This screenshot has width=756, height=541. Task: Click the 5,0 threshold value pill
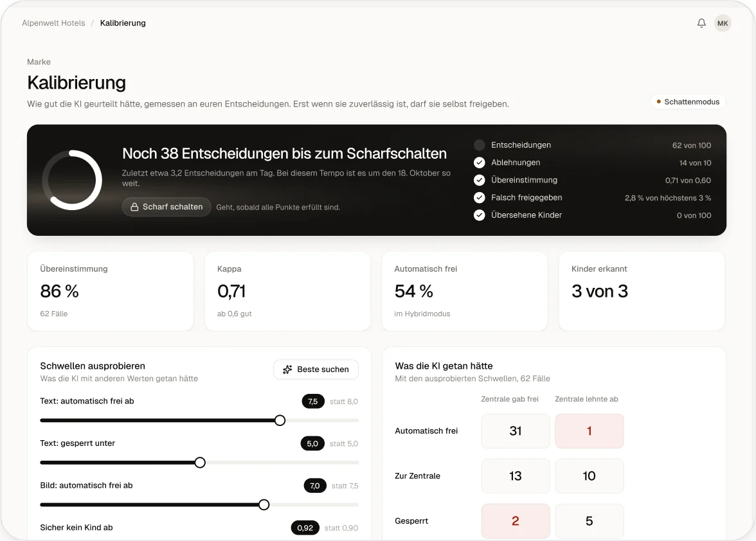click(312, 444)
